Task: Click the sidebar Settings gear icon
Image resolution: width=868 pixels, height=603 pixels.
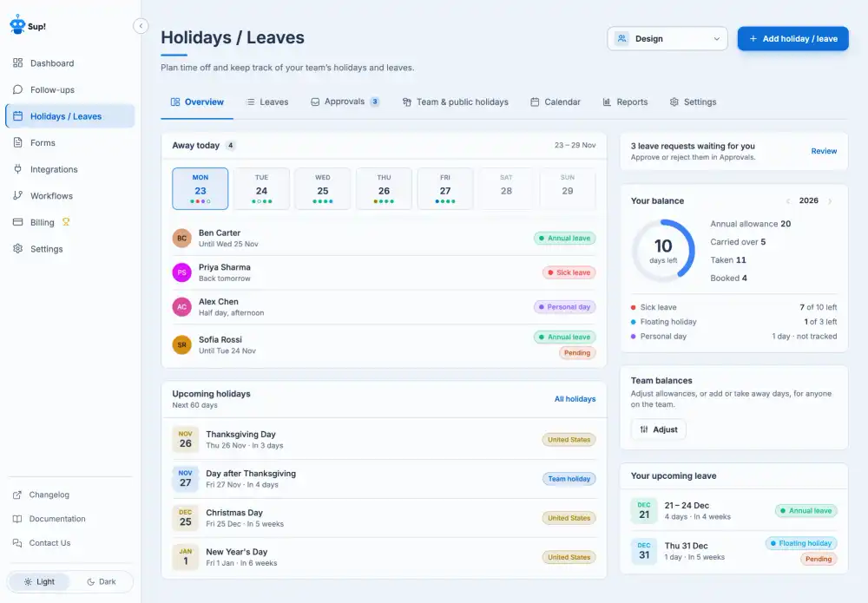Action: click(x=17, y=248)
